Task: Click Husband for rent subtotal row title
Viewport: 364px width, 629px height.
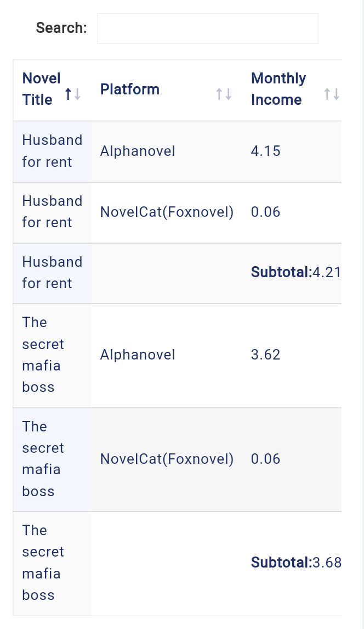Action: coord(53,273)
